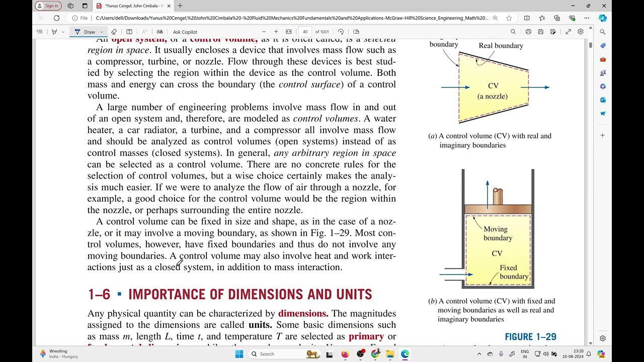Image resolution: width=644 pixels, height=362 pixels.
Task: Open Collections panel
Action: click(557, 18)
